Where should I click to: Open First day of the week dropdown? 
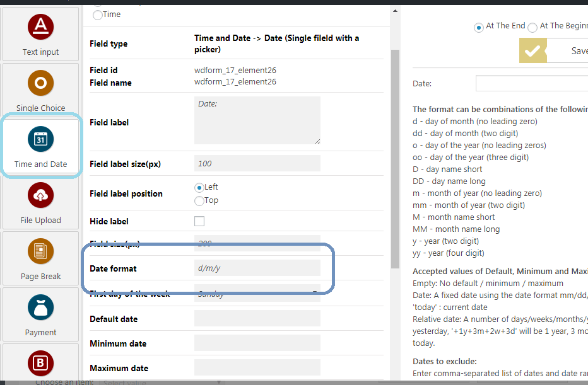click(257, 294)
